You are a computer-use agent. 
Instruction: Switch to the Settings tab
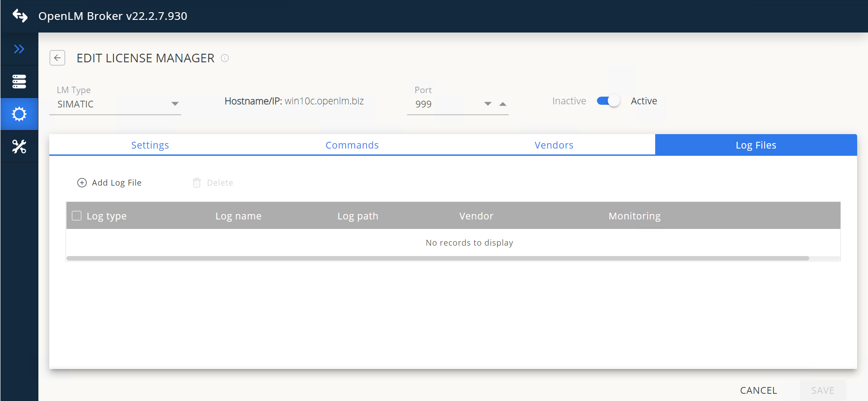[150, 145]
